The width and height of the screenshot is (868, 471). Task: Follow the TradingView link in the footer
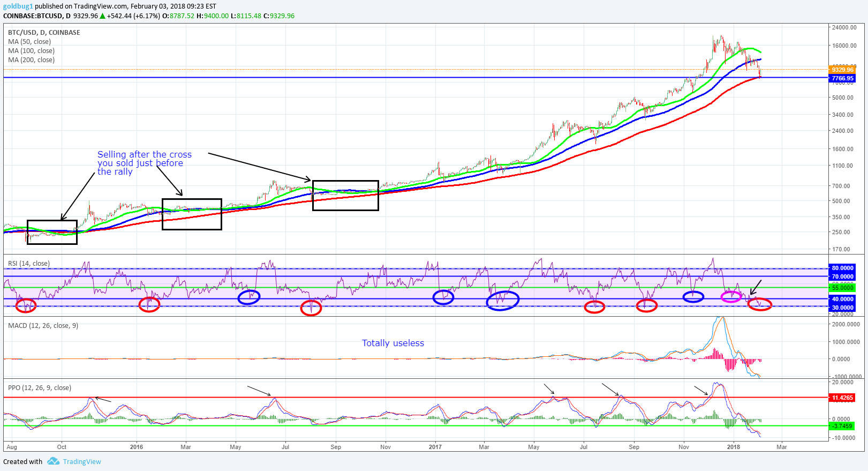[82, 462]
